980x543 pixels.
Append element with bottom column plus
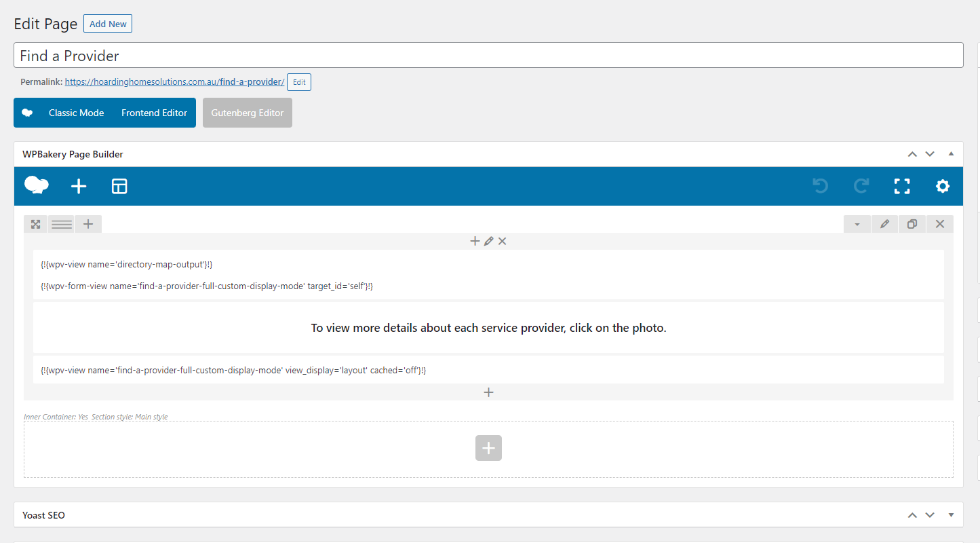[488, 392]
